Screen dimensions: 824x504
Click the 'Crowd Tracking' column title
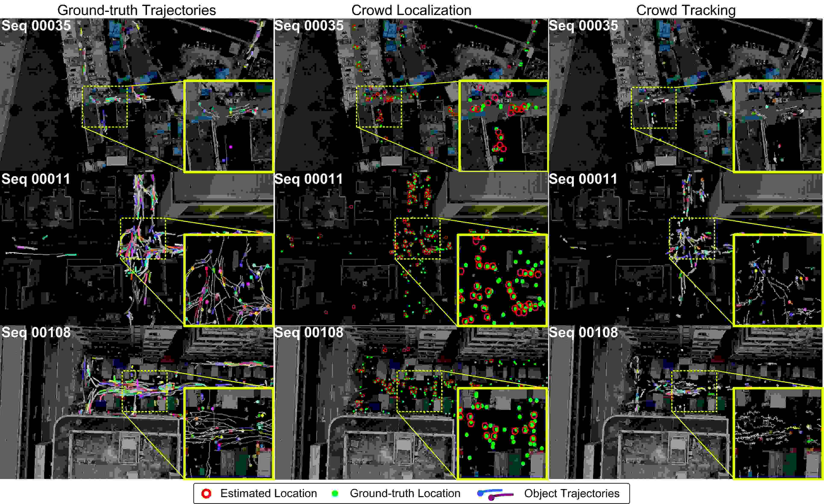(x=686, y=10)
